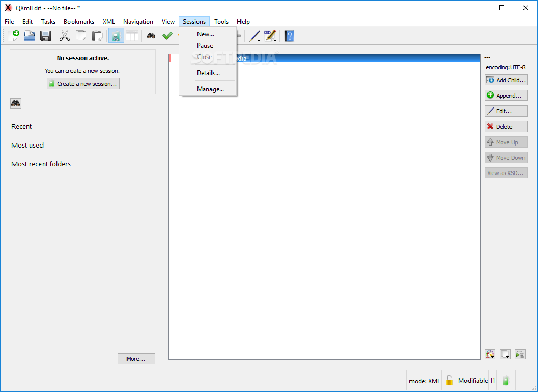Click the encoding:UTF-8 label
Image resolution: width=538 pixels, height=392 pixels.
click(x=505, y=67)
